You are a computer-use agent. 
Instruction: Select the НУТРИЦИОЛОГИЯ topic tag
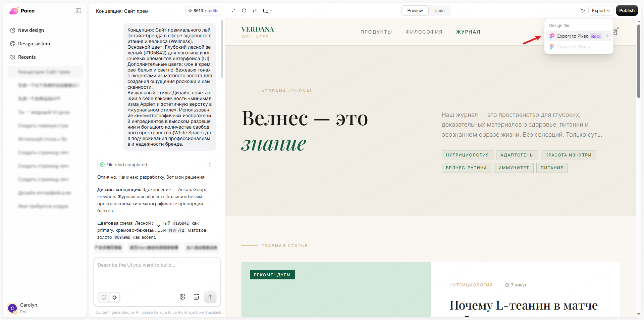click(467, 155)
